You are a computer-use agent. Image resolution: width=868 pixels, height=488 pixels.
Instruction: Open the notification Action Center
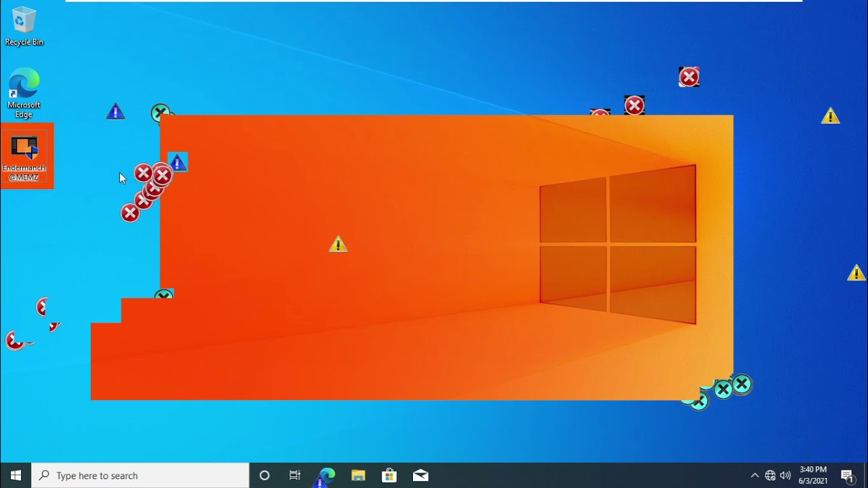[x=847, y=475]
